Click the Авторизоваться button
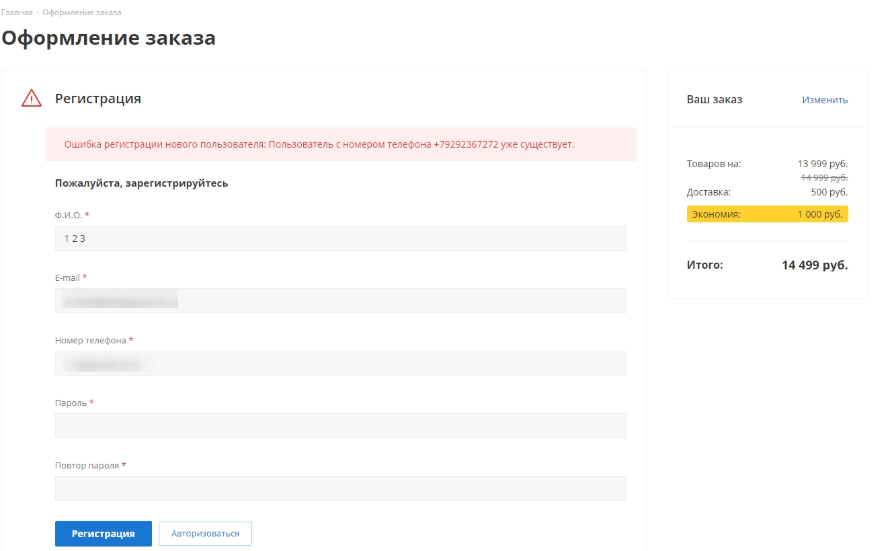Image resolution: width=878 pixels, height=551 pixels. coord(205,534)
